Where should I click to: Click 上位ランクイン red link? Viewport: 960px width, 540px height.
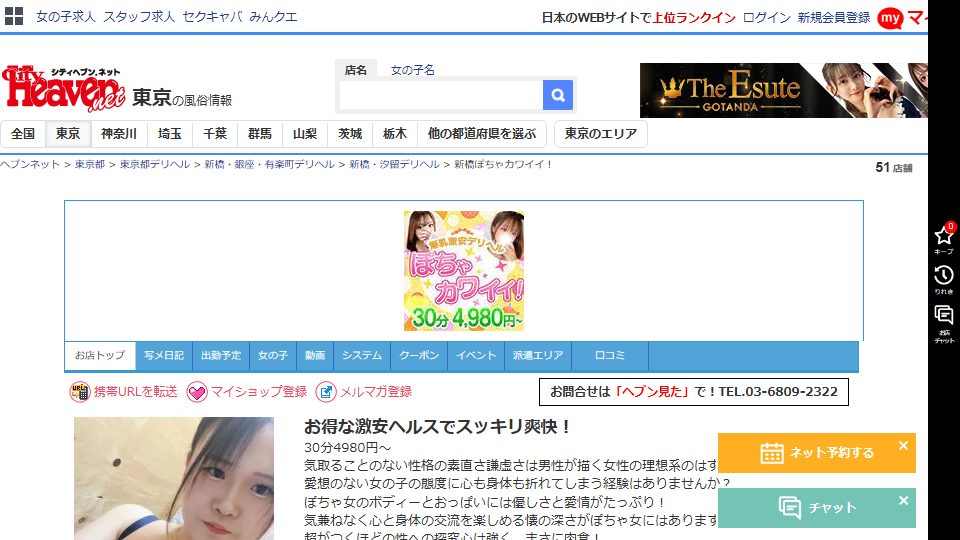694,18
